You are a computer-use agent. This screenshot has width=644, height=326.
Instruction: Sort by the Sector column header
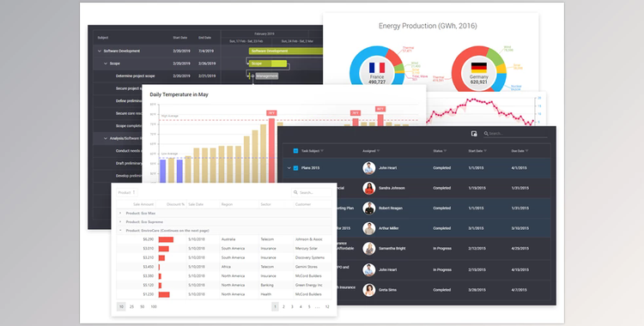(x=265, y=204)
